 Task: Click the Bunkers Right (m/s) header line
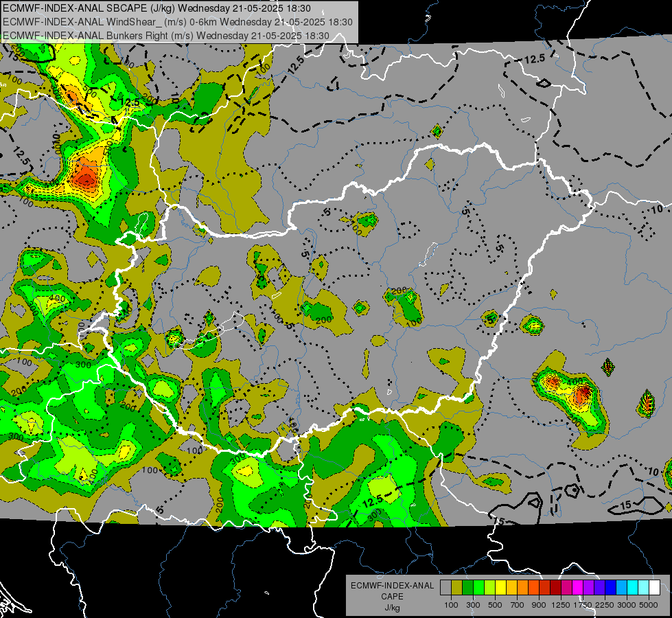tap(166, 36)
